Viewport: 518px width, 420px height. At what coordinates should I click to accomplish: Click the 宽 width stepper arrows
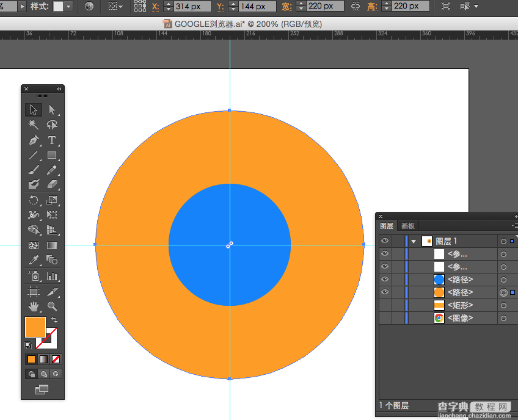(301, 6)
